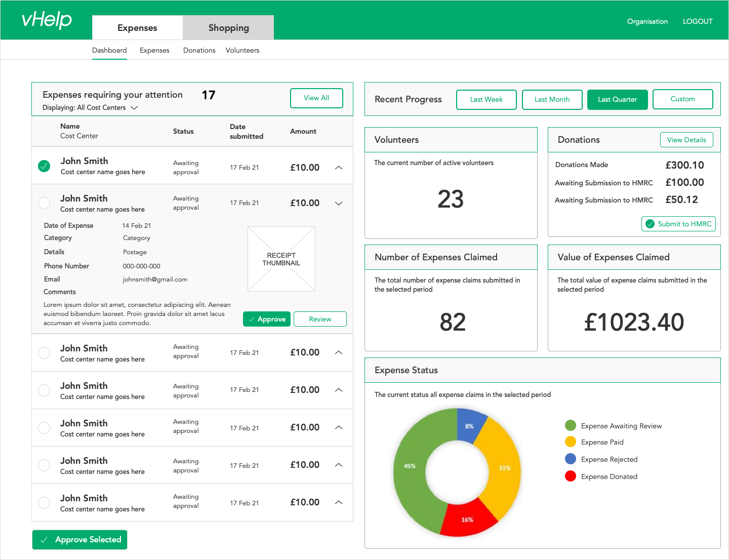Select the checkbox on the expanded John Smith row
The image size is (729, 560).
44,203
